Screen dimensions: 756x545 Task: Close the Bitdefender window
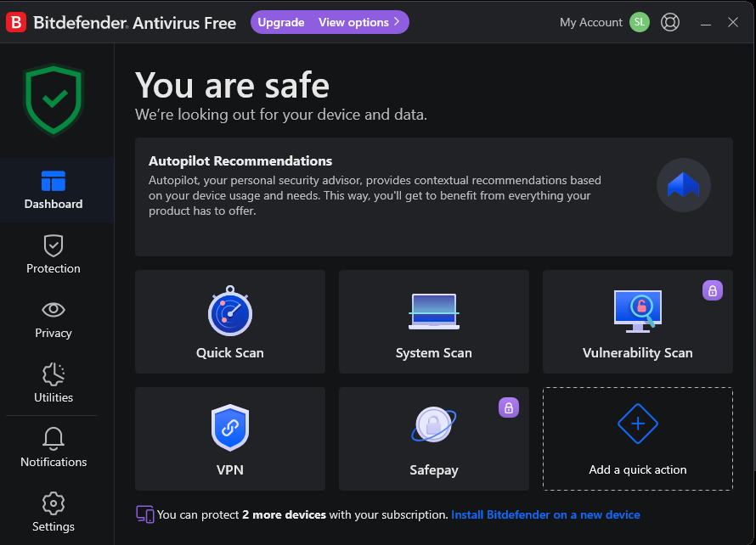(733, 22)
